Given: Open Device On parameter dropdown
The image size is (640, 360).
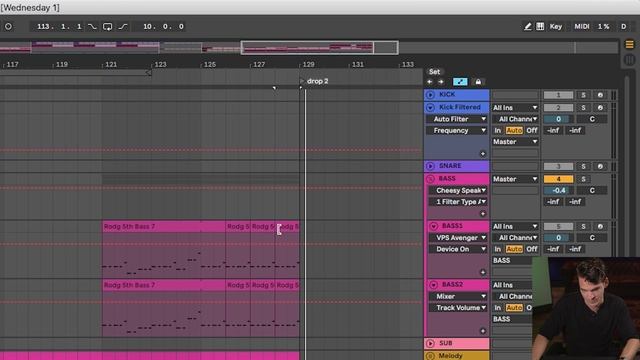Looking at the screenshot, I should 458,249.
